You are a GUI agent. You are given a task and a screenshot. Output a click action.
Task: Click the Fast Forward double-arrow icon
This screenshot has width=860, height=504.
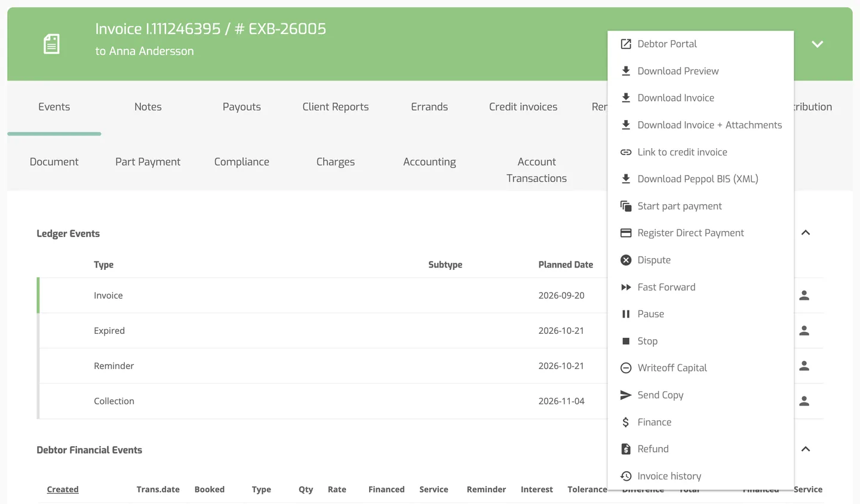pos(626,287)
